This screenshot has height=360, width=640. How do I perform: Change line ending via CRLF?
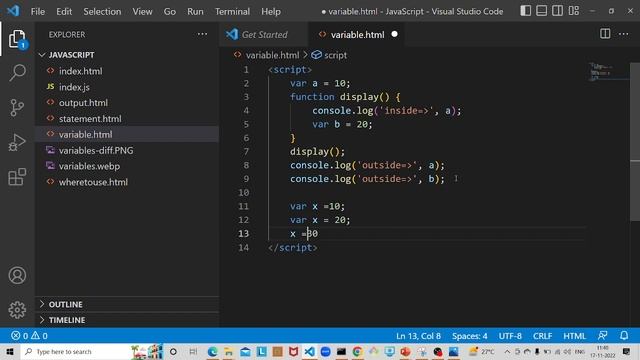click(542, 336)
